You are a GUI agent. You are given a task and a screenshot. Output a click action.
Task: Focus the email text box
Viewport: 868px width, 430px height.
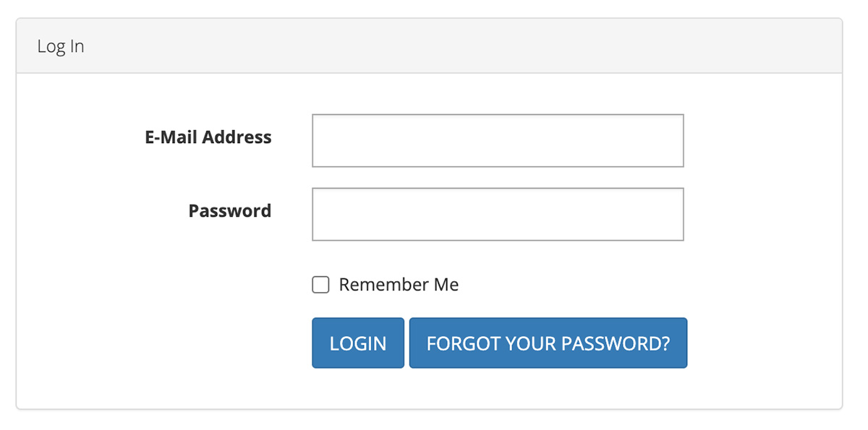tap(498, 140)
